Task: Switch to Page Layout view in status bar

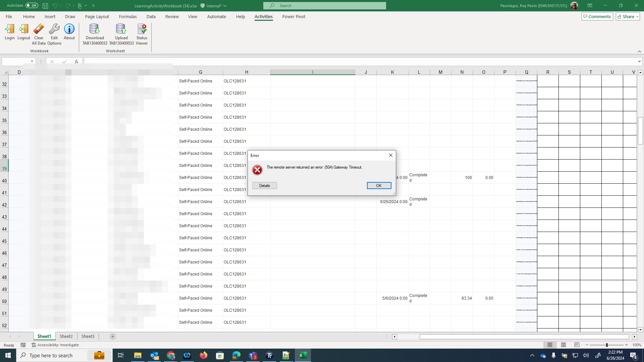Action: [563, 345]
